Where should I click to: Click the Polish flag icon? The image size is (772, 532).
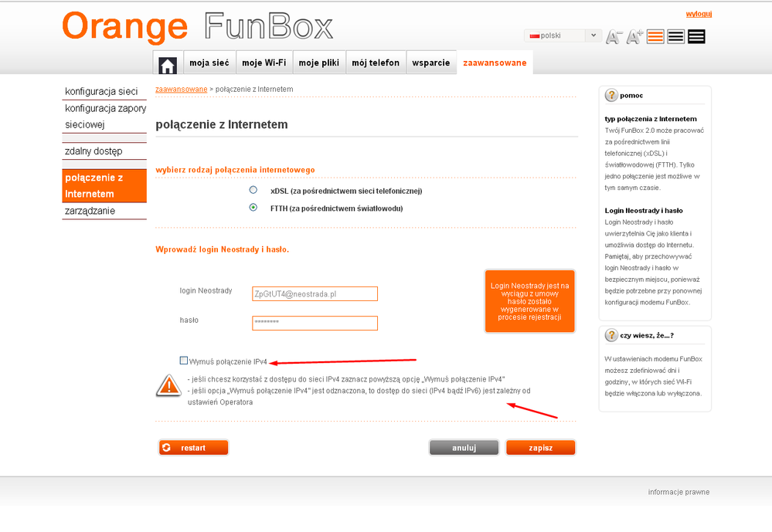point(535,36)
